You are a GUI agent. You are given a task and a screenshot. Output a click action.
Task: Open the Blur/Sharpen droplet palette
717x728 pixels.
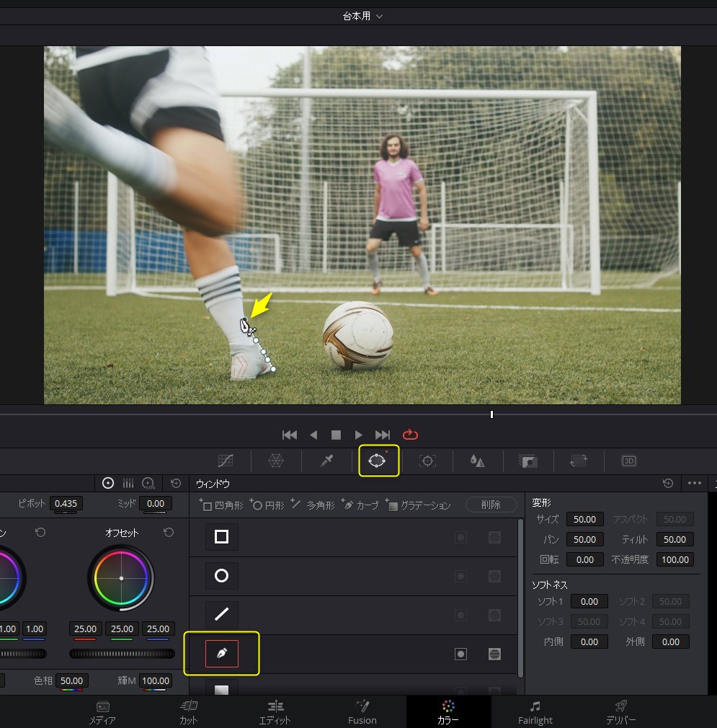(477, 461)
